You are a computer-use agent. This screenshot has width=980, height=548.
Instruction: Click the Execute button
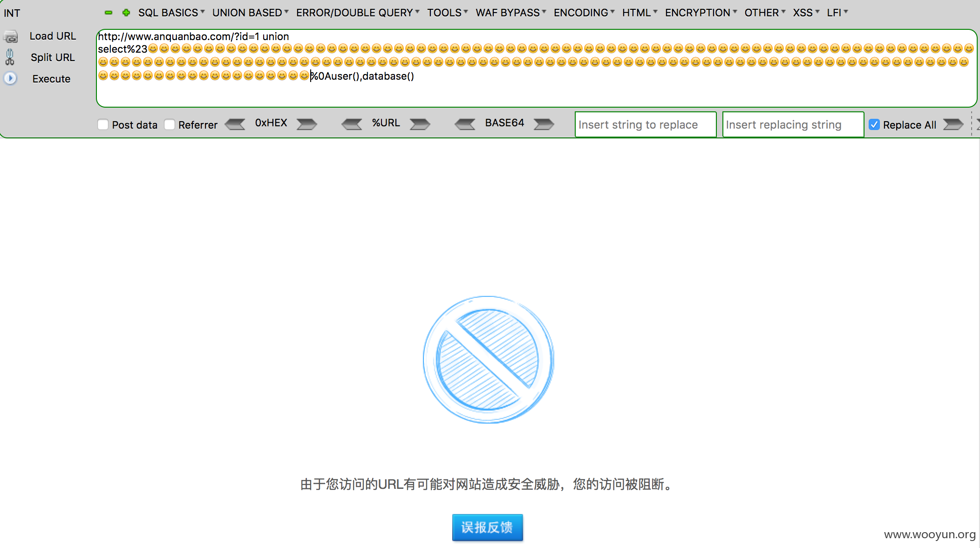[x=51, y=79]
